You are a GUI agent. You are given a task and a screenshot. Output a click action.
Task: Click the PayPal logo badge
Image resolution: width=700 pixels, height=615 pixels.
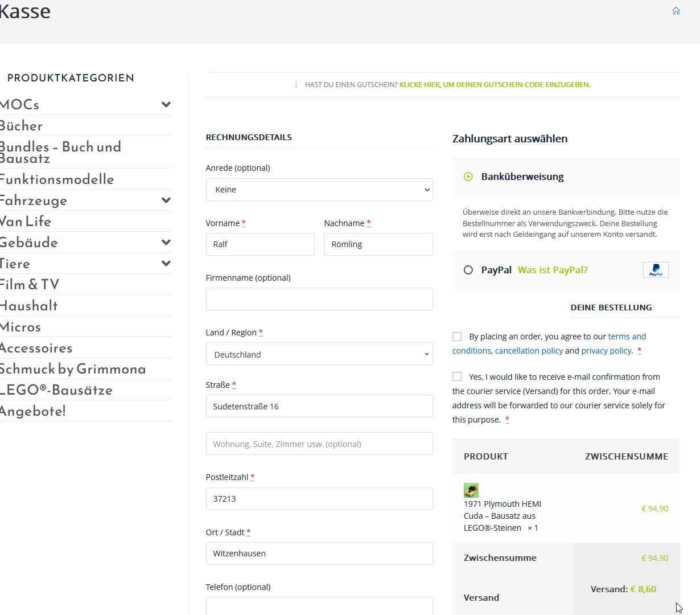tap(656, 270)
